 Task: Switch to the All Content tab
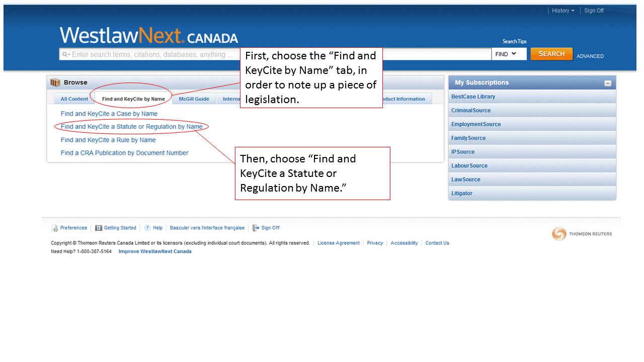(x=74, y=99)
